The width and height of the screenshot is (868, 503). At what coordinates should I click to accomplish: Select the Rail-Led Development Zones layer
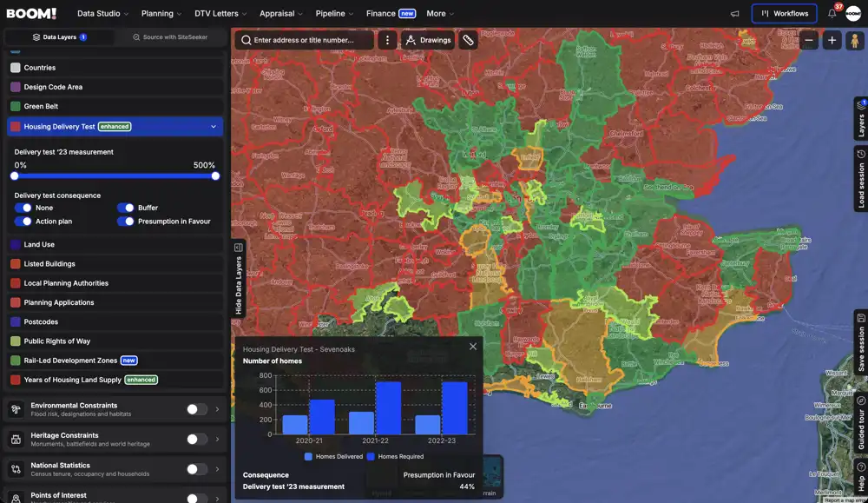(115, 360)
